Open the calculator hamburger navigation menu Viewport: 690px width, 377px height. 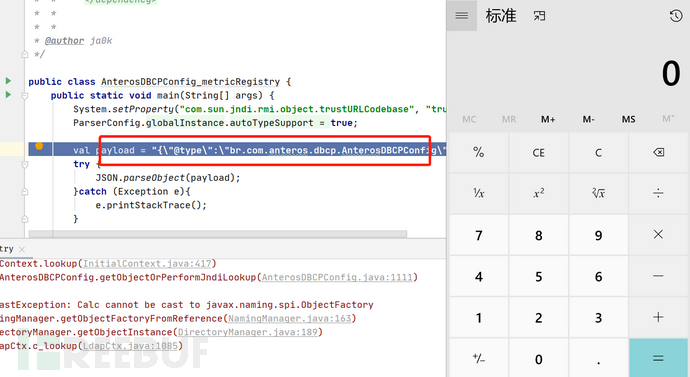click(x=462, y=16)
